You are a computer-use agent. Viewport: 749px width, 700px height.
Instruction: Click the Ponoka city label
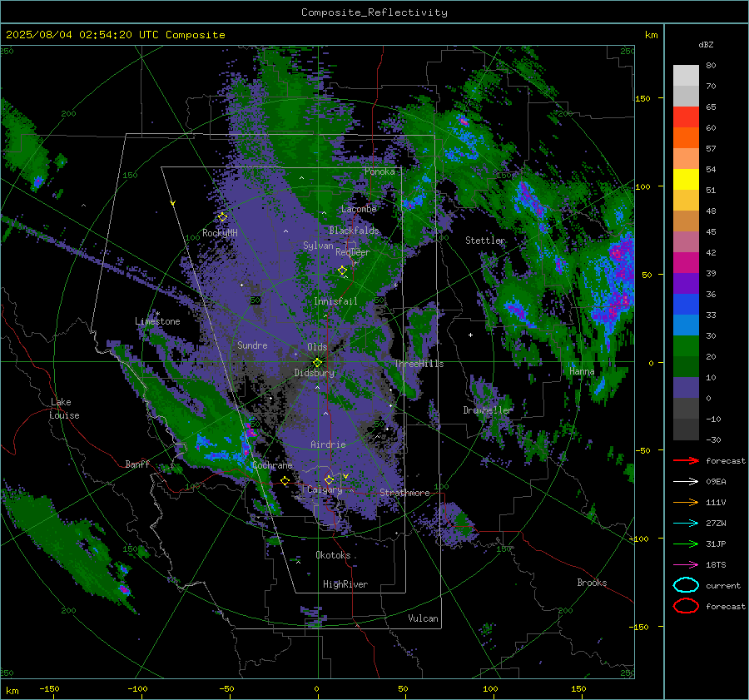[379, 171]
